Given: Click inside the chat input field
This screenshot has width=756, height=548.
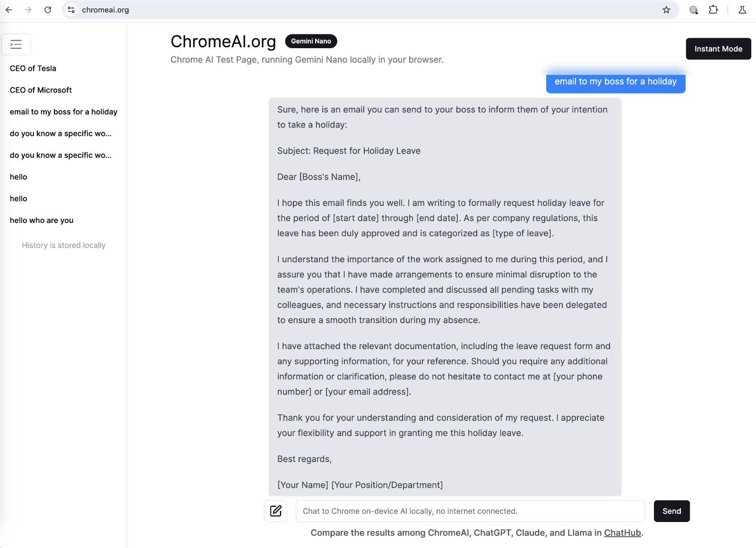Looking at the screenshot, I should (x=470, y=511).
